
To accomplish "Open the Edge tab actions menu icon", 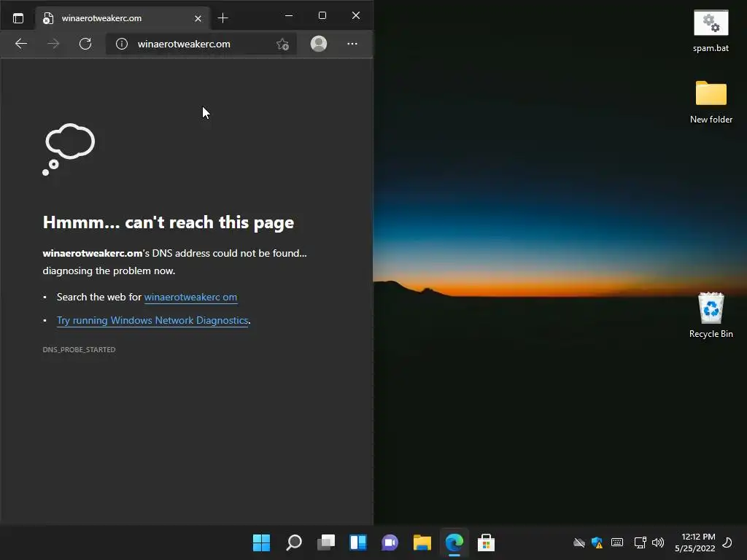I will [18, 18].
